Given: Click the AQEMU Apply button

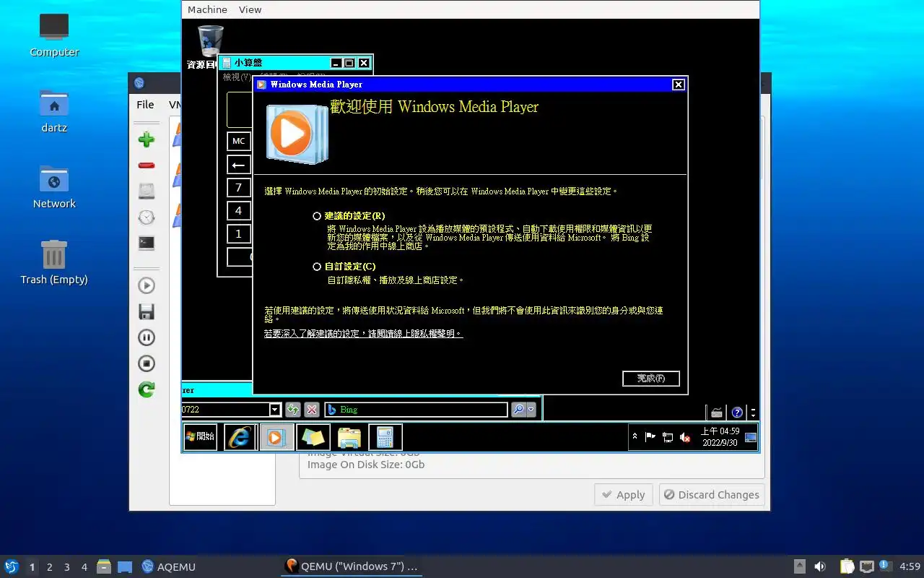Looking at the screenshot, I should coord(624,495).
